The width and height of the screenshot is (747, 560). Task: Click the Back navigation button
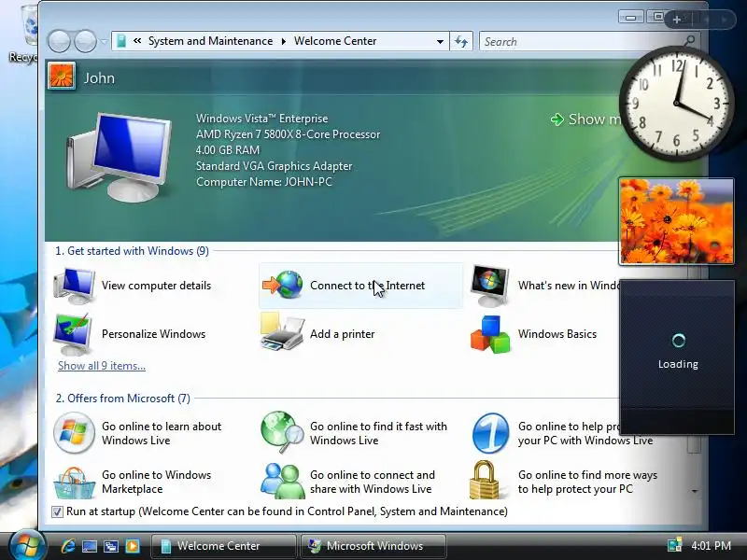click(x=59, y=41)
